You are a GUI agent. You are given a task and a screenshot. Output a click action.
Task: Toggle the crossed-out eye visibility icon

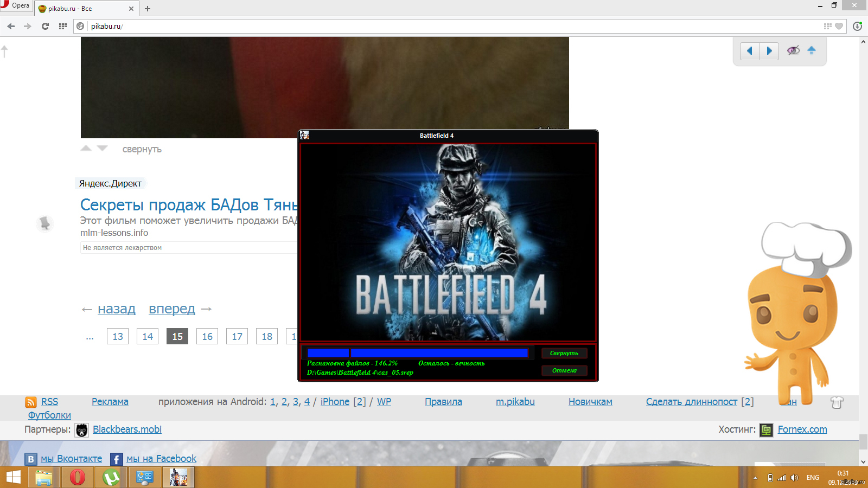click(793, 50)
